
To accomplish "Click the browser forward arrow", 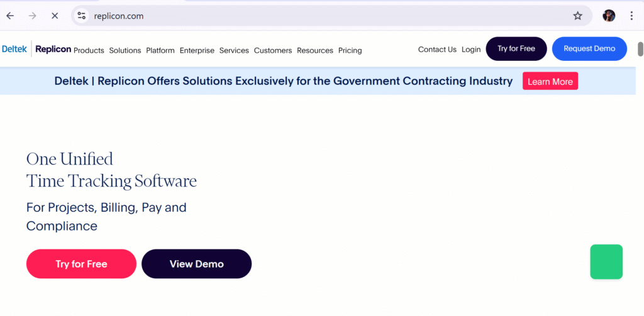I will tap(33, 16).
